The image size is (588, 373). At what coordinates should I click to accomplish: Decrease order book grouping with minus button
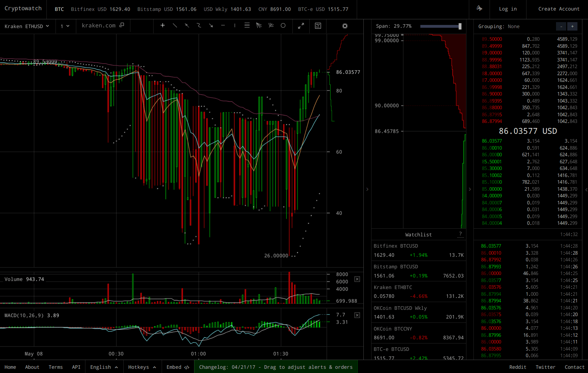[561, 26]
